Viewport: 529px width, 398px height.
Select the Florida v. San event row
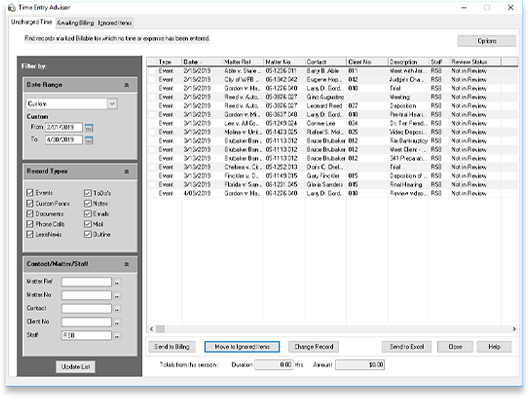[332, 184]
